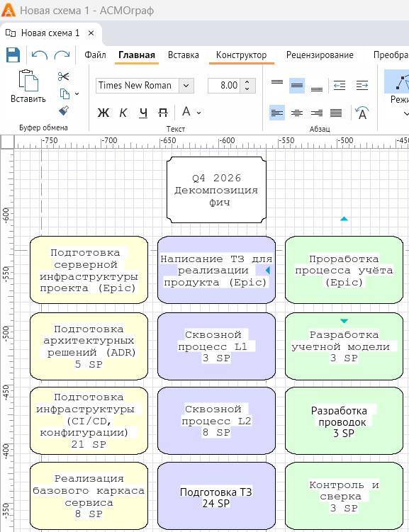Click the blue left-arrow connection handle
The width and height of the screenshot is (409, 532).
(268, 270)
